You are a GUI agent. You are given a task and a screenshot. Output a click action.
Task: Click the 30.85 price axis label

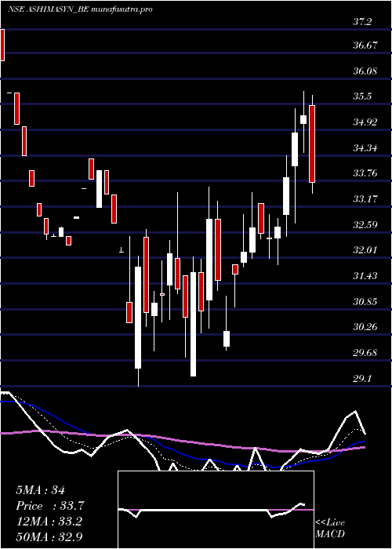tap(365, 301)
